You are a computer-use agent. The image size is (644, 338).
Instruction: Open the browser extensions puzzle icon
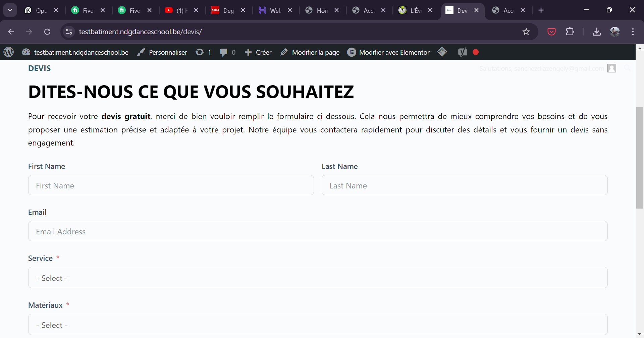click(570, 32)
